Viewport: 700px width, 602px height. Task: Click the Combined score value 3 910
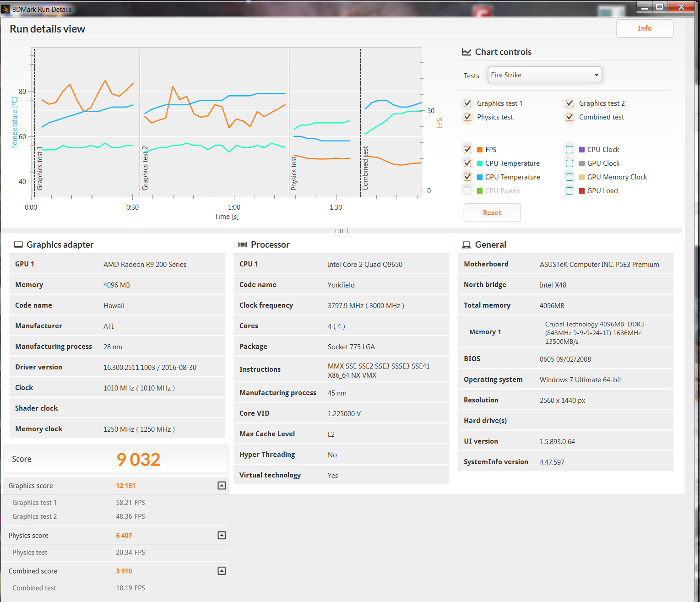coord(124,571)
